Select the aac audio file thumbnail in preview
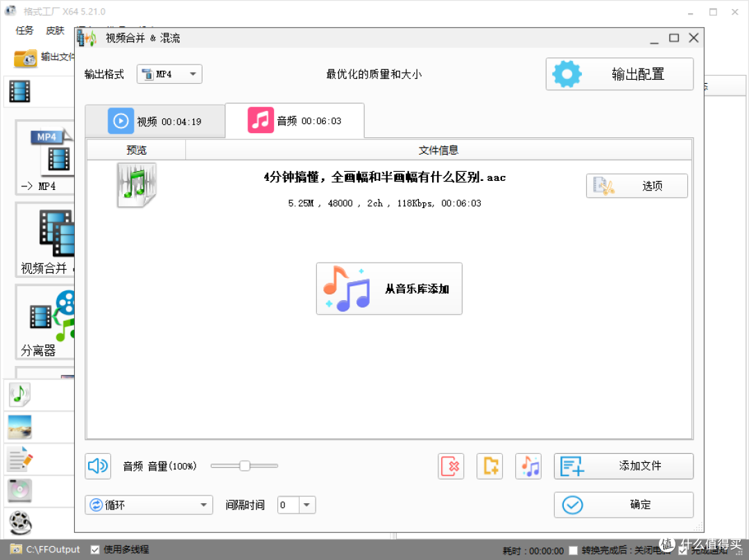This screenshot has width=749, height=560. click(137, 185)
